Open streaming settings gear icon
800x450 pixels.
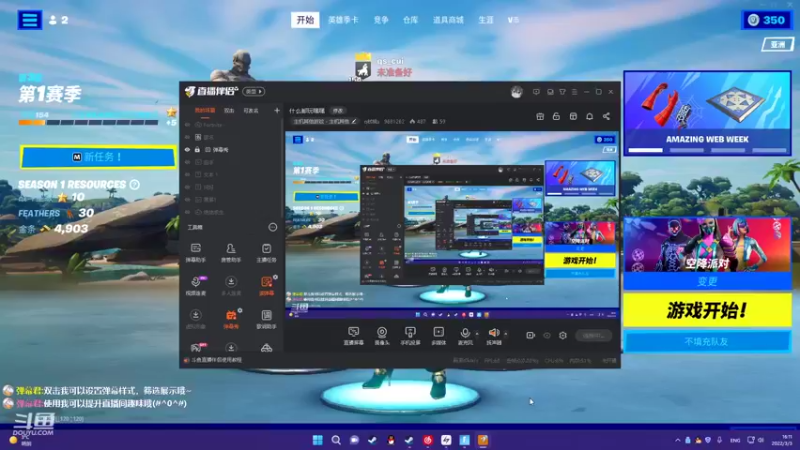coord(563,335)
